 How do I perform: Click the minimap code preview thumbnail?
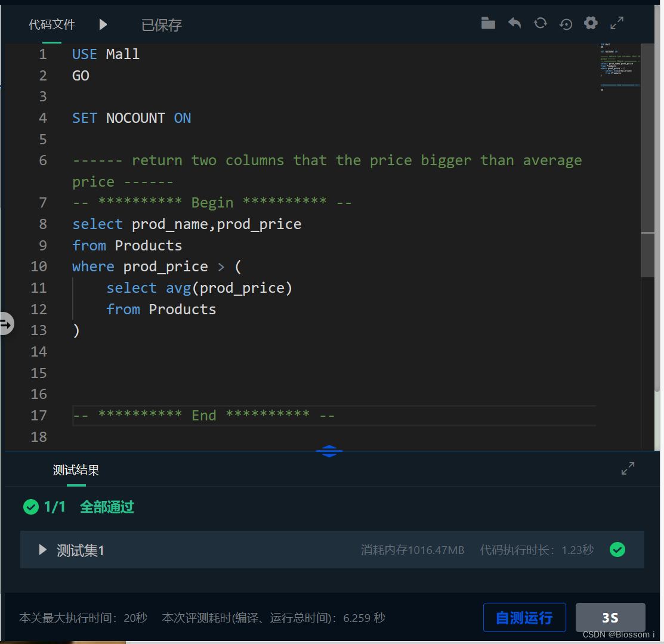click(619, 67)
